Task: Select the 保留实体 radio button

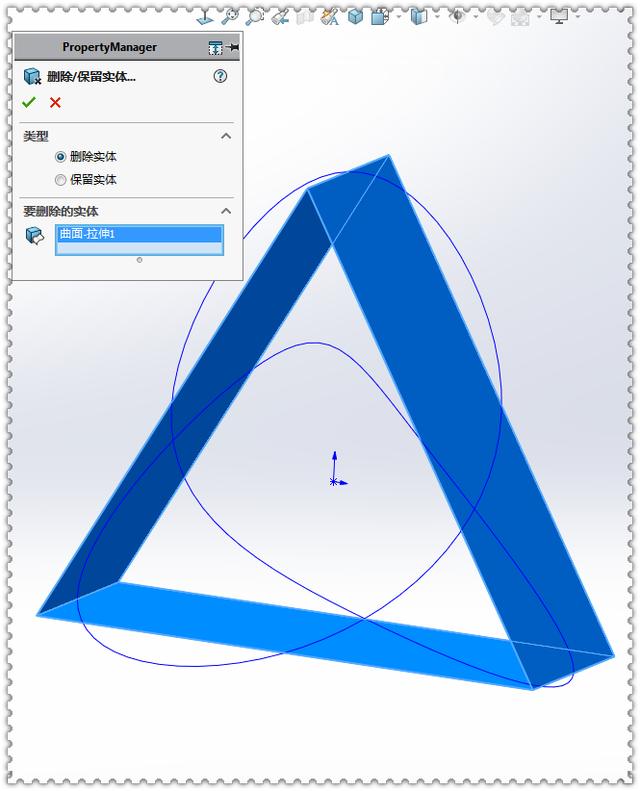Action: click(61, 180)
